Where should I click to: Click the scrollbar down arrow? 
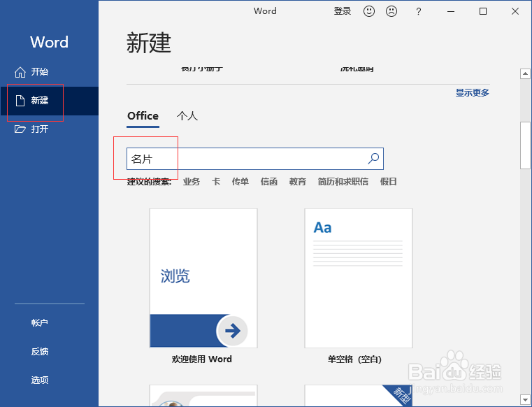[525, 399]
